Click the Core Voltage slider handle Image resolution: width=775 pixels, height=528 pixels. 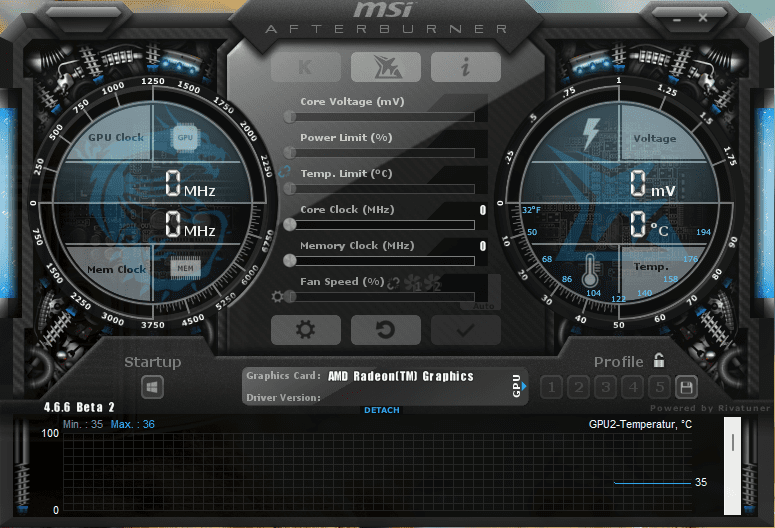point(290,117)
